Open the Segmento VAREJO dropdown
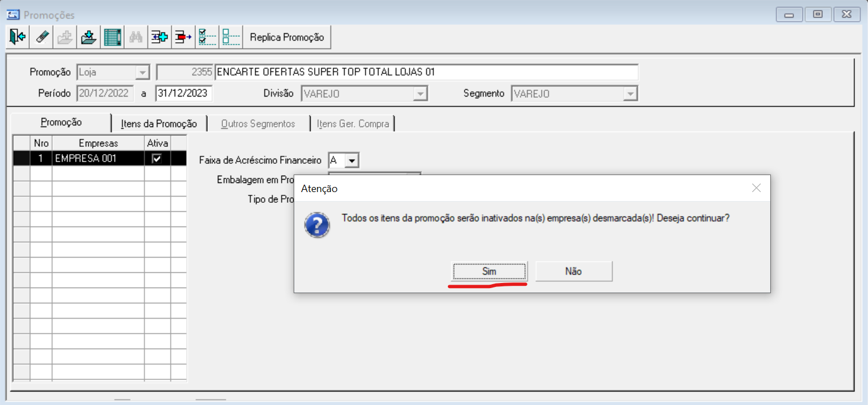Screen dimensions: 868x405 coord(630,94)
